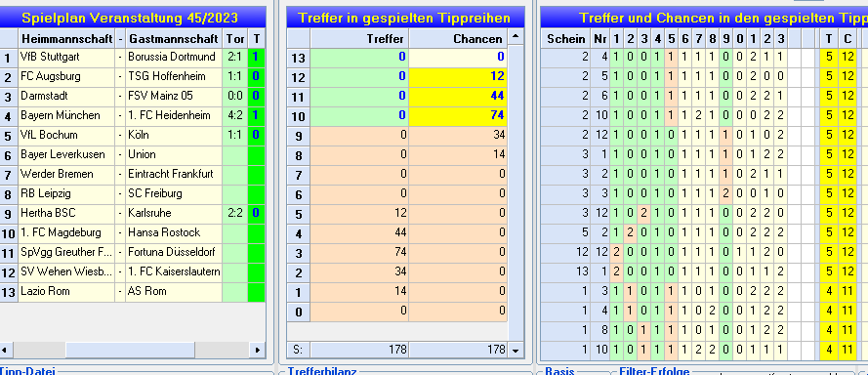The width and height of the screenshot is (868, 375).
Task: Select Lazio Rom cell
Action: click(x=66, y=291)
